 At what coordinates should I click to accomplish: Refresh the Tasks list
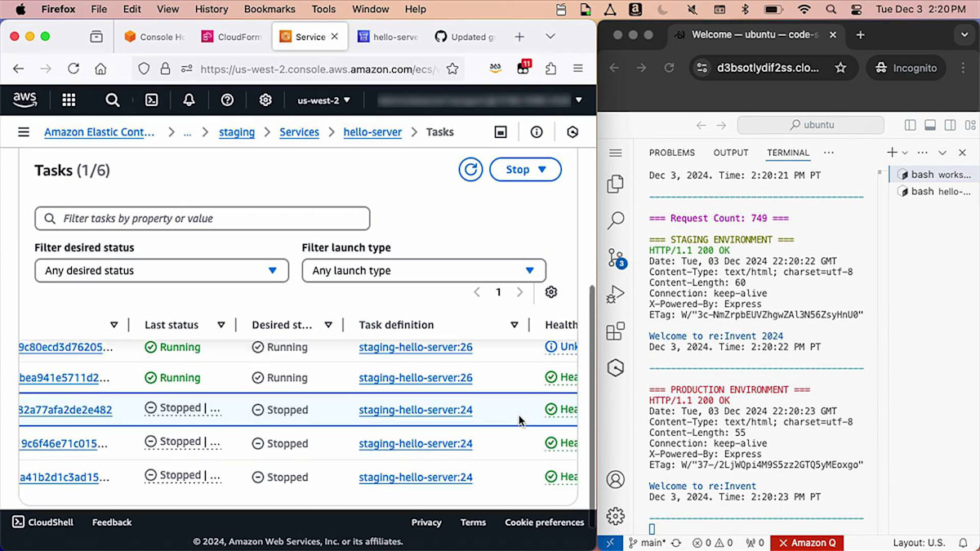(x=470, y=170)
